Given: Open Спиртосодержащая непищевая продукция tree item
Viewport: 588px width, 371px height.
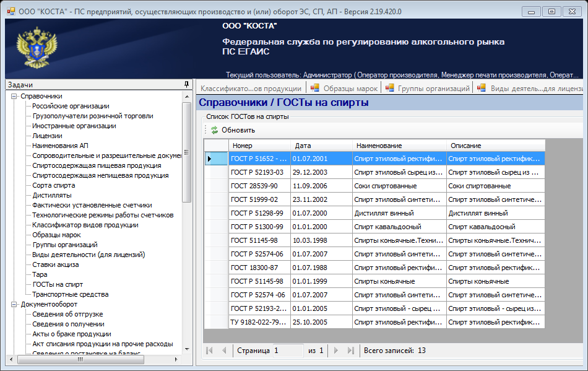Looking at the screenshot, I should click(x=100, y=175).
